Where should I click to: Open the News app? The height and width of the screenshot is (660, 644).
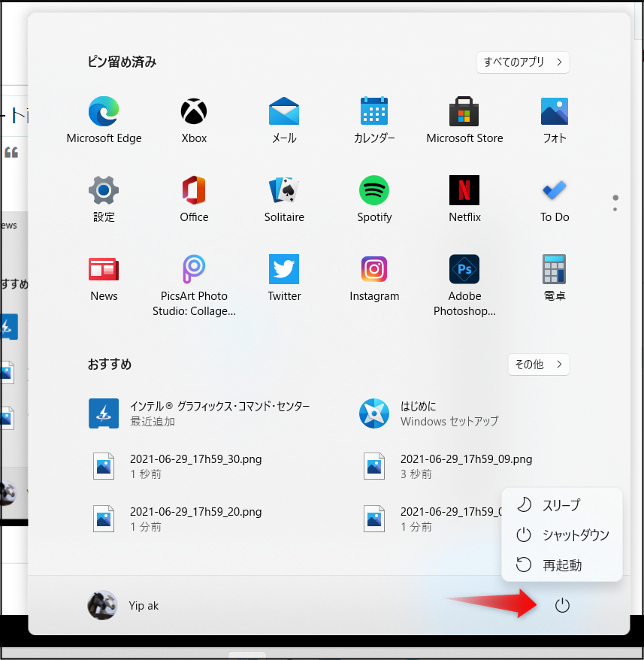104,278
